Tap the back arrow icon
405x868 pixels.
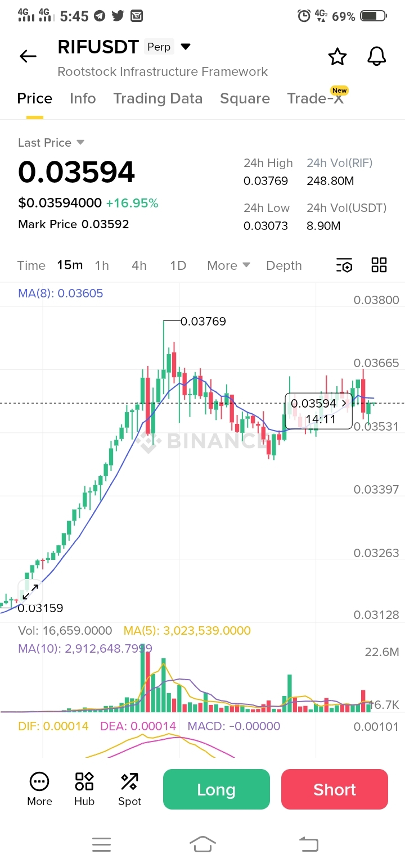pyautogui.click(x=28, y=56)
